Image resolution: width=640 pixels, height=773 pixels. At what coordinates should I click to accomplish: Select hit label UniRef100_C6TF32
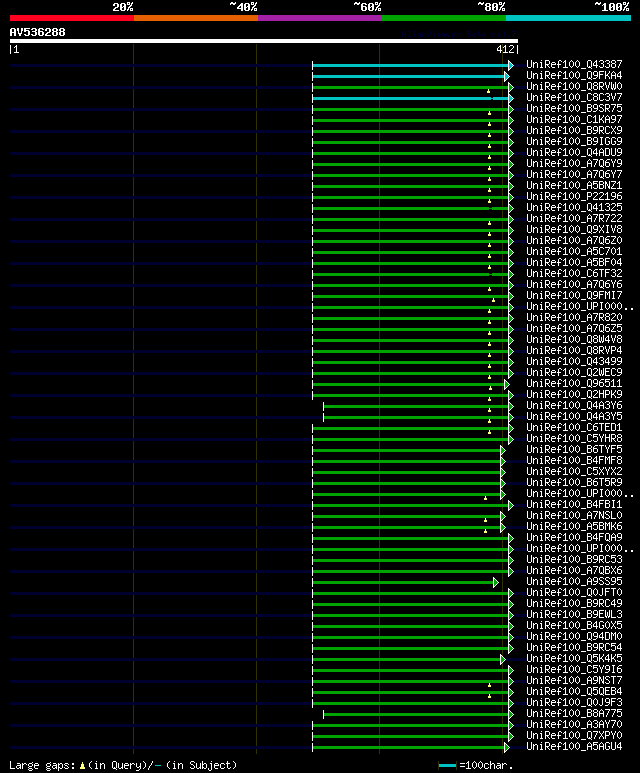574,274
